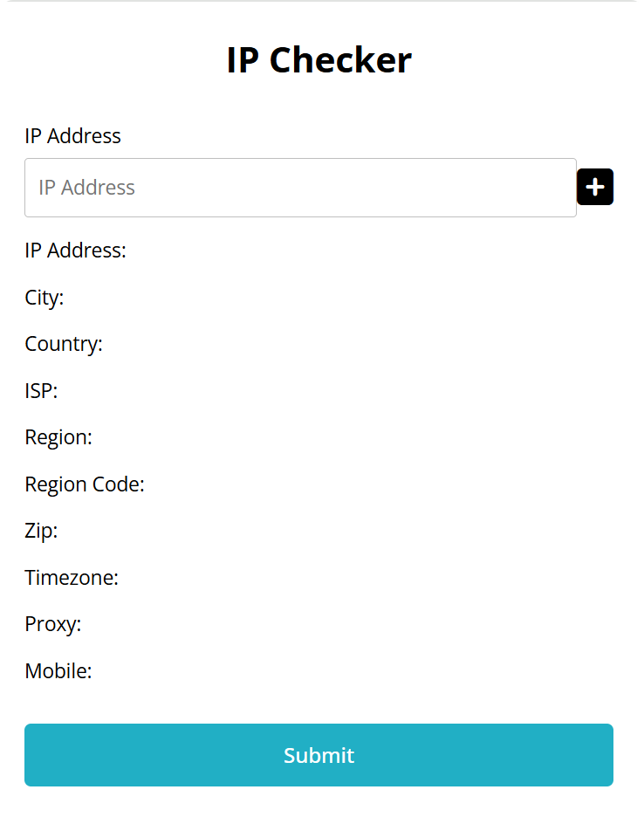Click the Country: result label
This screenshot has width=644, height=824.
[64, 344]
